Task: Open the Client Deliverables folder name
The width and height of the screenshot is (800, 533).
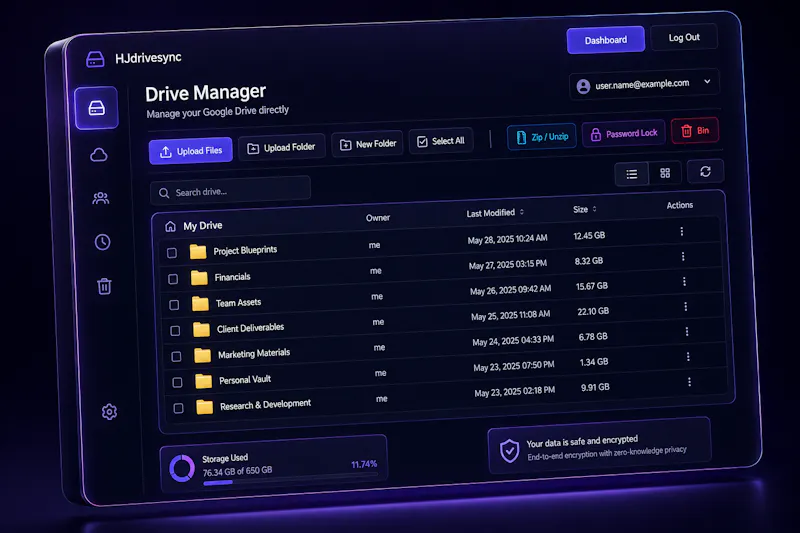Action: 250,327
